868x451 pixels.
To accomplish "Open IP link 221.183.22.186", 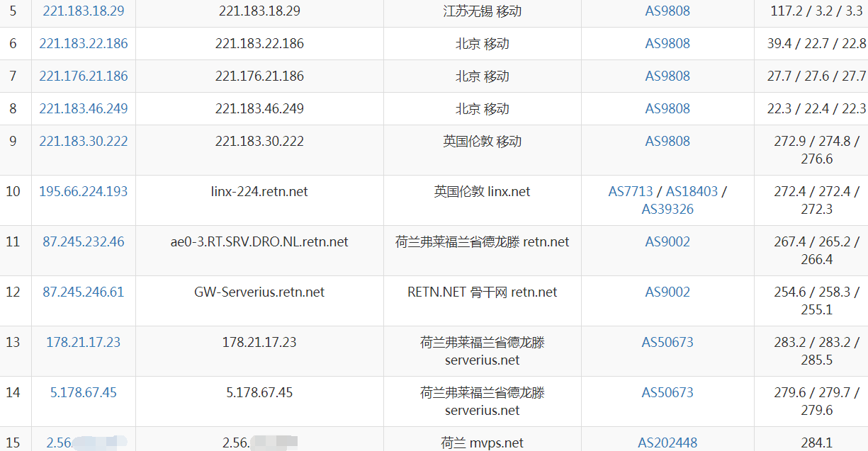I will pos(84,44).
